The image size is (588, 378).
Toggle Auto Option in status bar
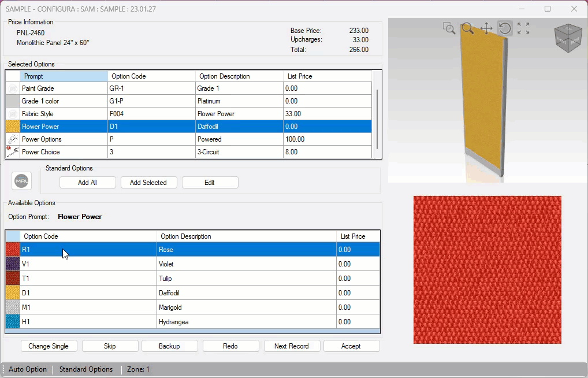click(28, 369)
